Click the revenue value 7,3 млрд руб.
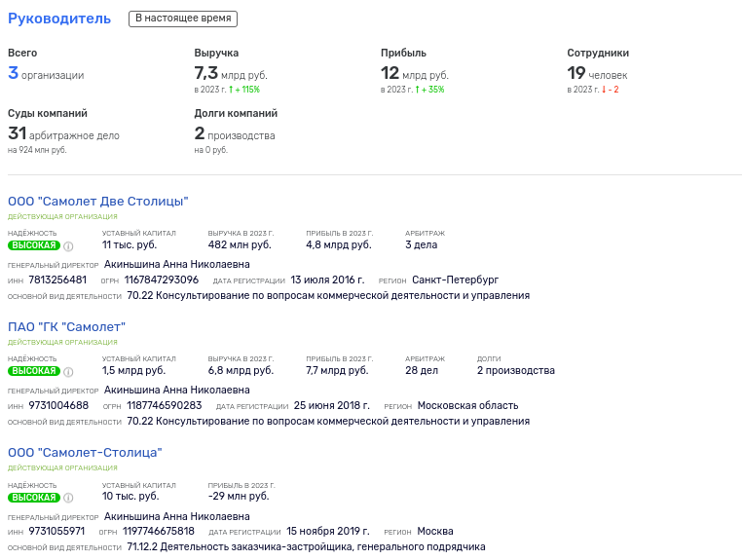 click(x=231, y=73)
